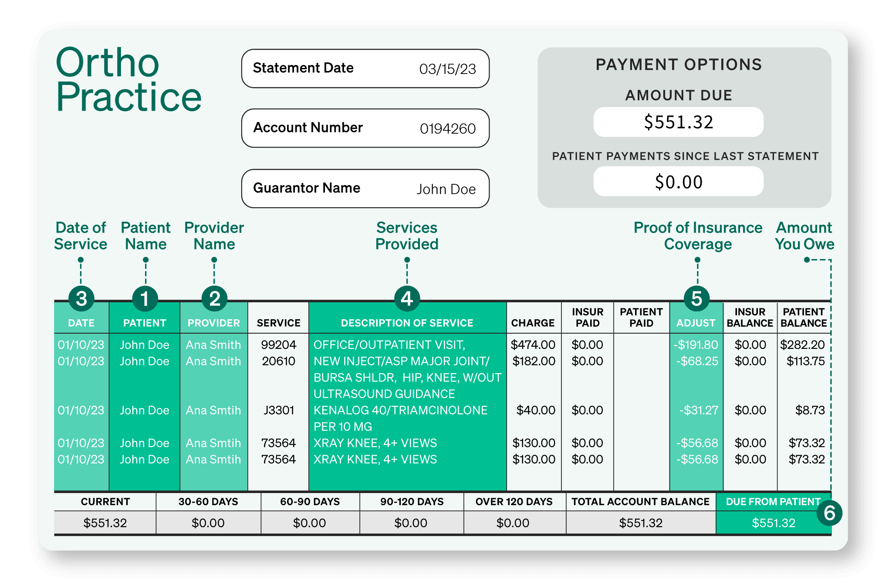Viewport: 889px width, 588px height.
Task: Click numbered circle 1 above Patient column
Action: [145, 299]
